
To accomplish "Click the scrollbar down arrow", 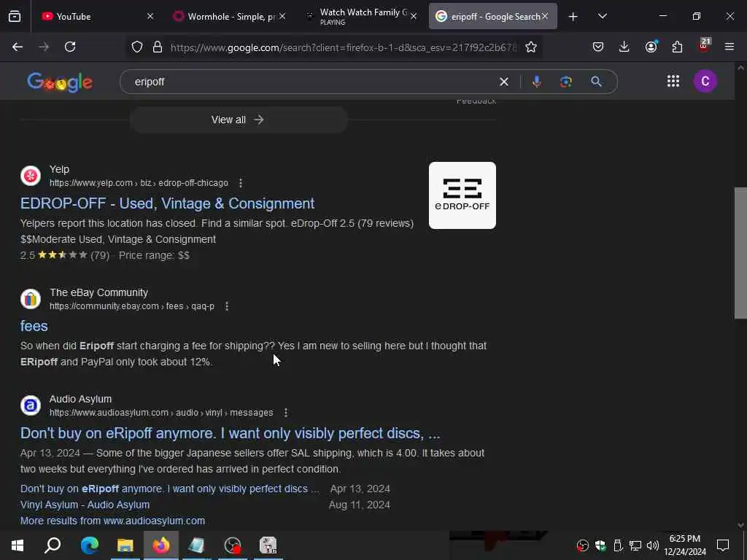I will click(740, 525).
